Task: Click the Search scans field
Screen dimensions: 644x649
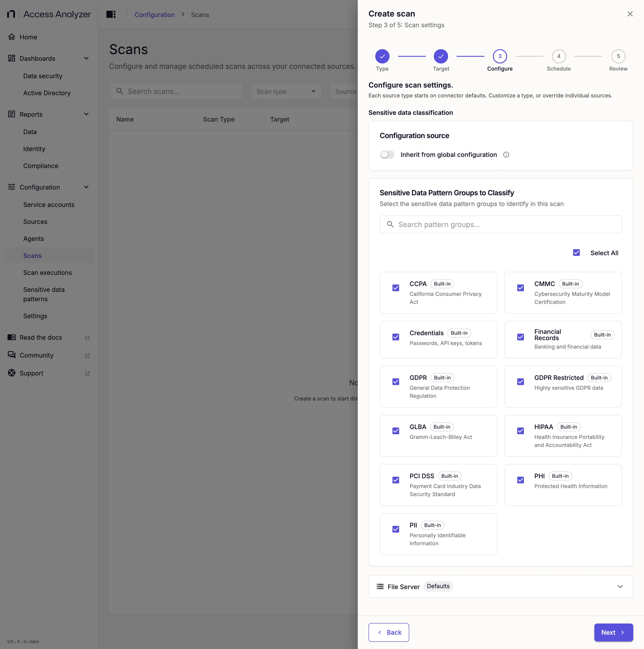Action: (176, 91)
